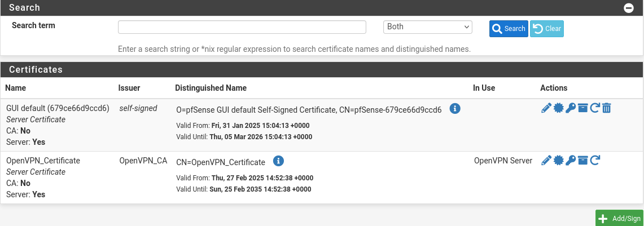Renew the GUI default certificate

(594, 108)
